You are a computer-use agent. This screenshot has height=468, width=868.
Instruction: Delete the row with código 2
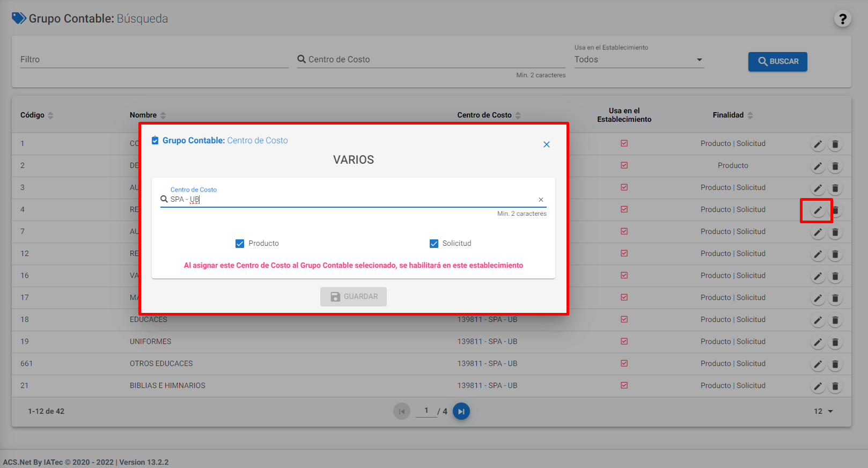pyautogui.click(x=835, y=166)
